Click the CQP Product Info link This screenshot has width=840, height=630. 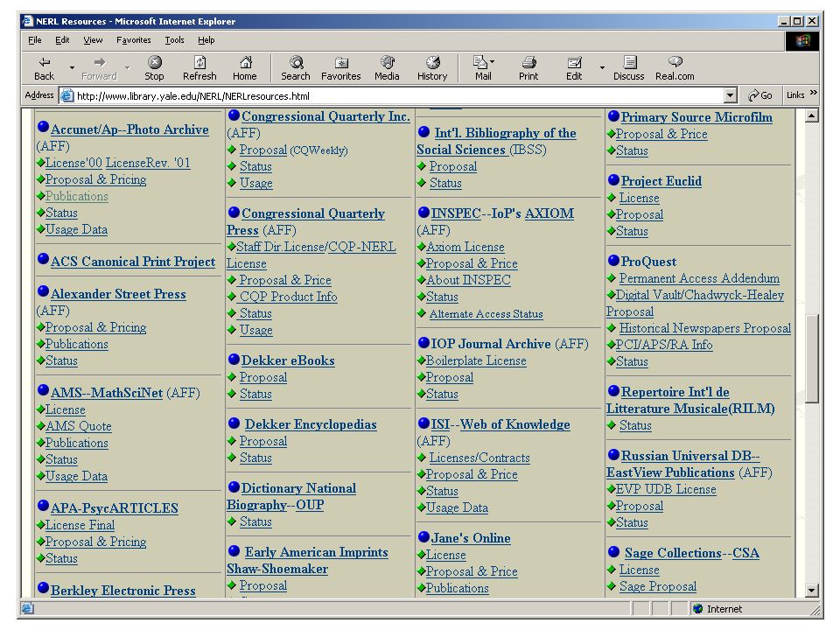288,297
